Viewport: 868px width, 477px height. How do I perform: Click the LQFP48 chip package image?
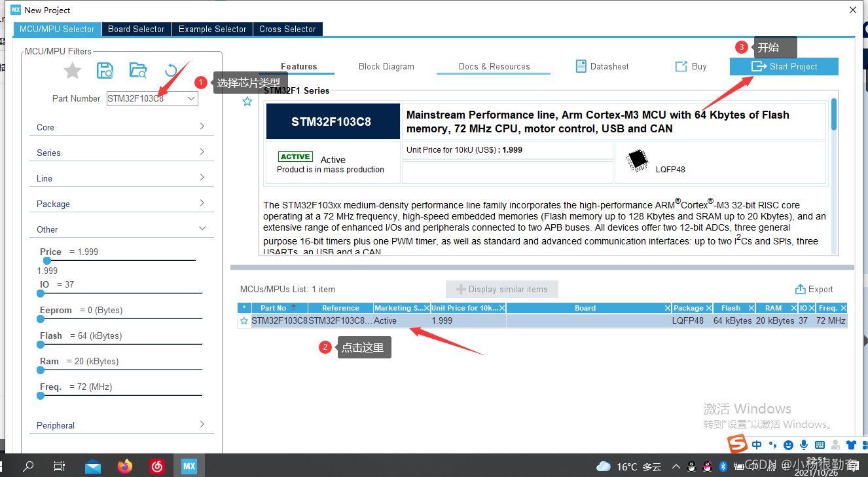tap(636, 161)
